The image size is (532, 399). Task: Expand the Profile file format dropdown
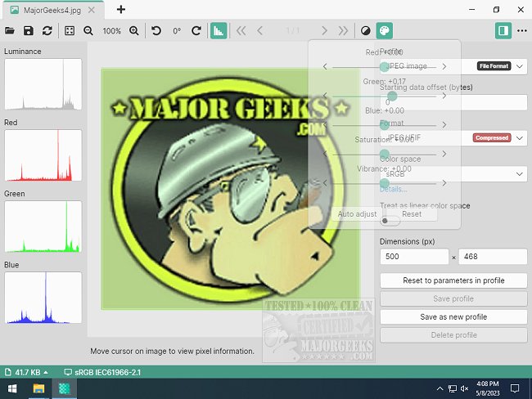pyautogui.click(x=521, y=66)
